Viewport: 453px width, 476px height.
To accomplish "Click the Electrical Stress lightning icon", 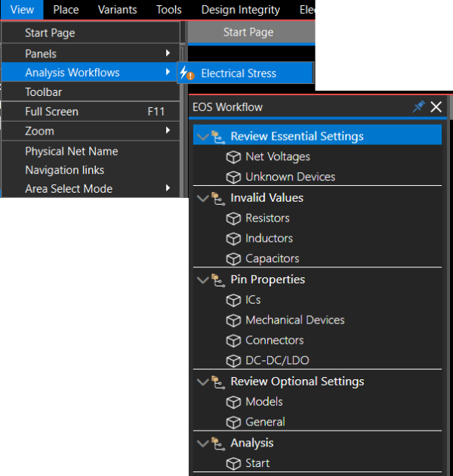I will click(186, 73).
